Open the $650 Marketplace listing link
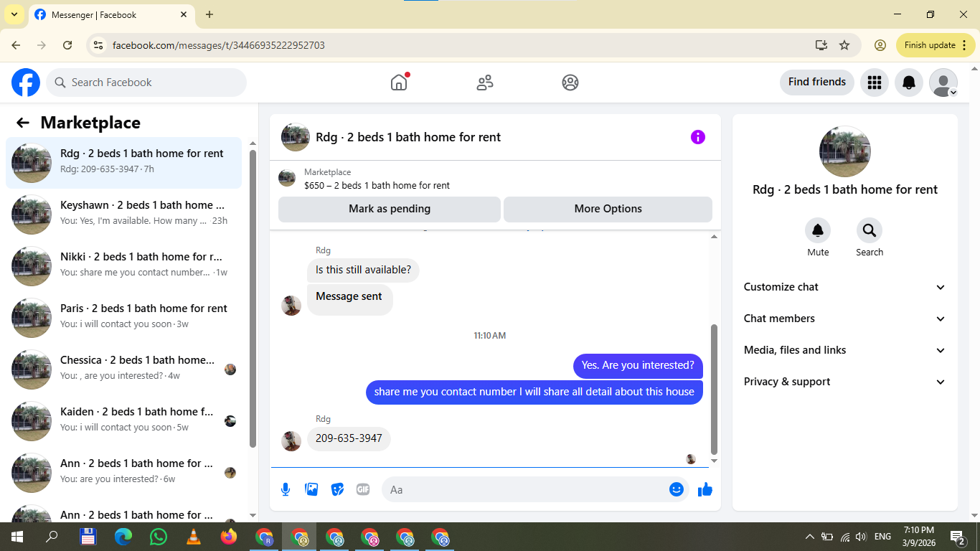 [x=377, y=185]
